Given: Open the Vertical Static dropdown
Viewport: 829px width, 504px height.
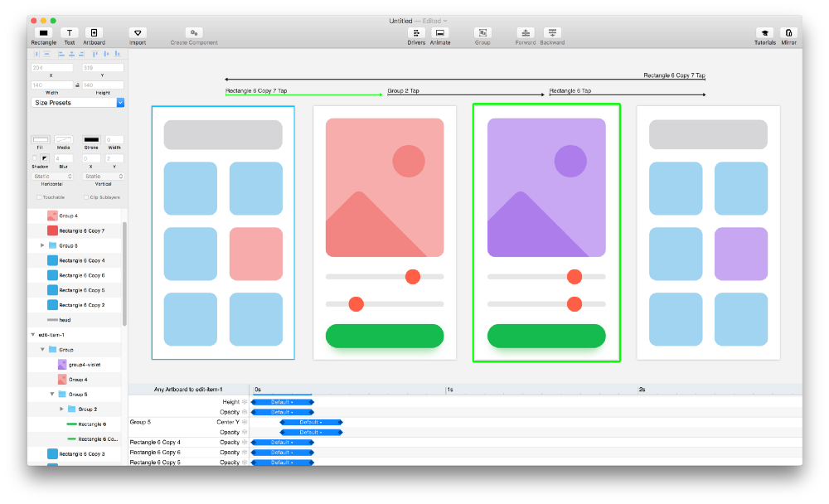Looking at the screenshot, I should pyautogui.click(x=104, y=176).
